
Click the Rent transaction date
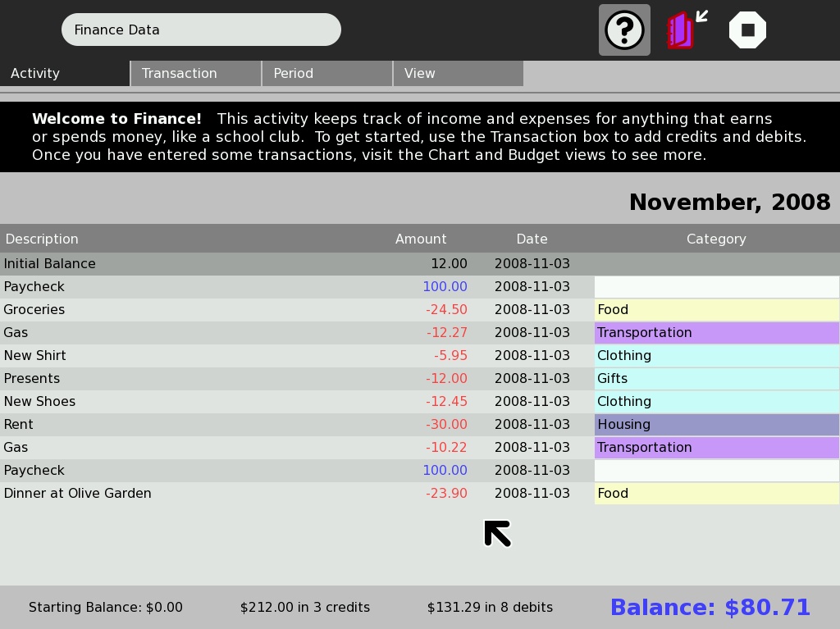pyautogui.click(x=532, y=425)
